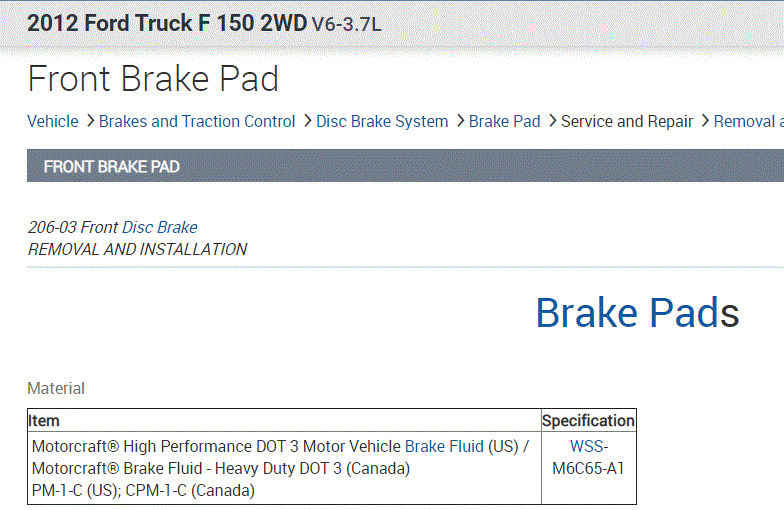
Task: Click the Specification column header
Action: coord(588,421)
